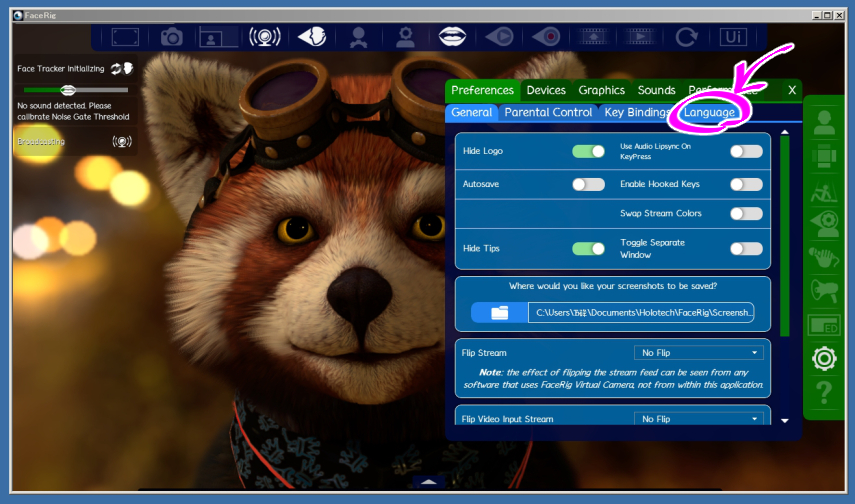Expand the bottom panel arrow
The image size is (855, 504).
(429, 481)
